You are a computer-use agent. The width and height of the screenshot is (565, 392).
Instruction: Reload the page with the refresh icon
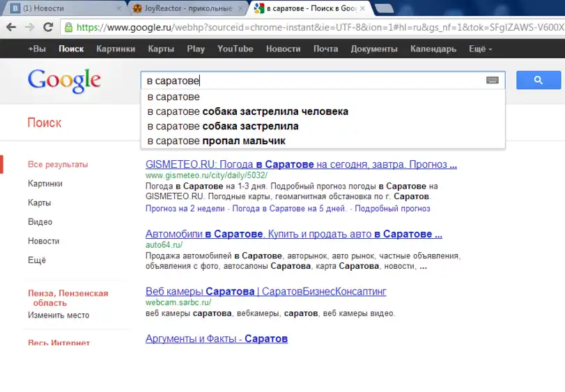[48, 27]
